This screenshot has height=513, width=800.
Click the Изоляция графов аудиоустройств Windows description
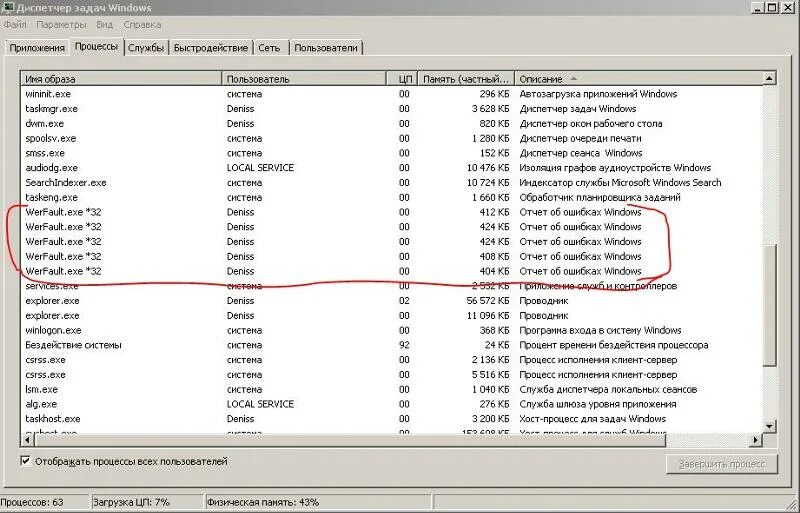click(615, 168)
